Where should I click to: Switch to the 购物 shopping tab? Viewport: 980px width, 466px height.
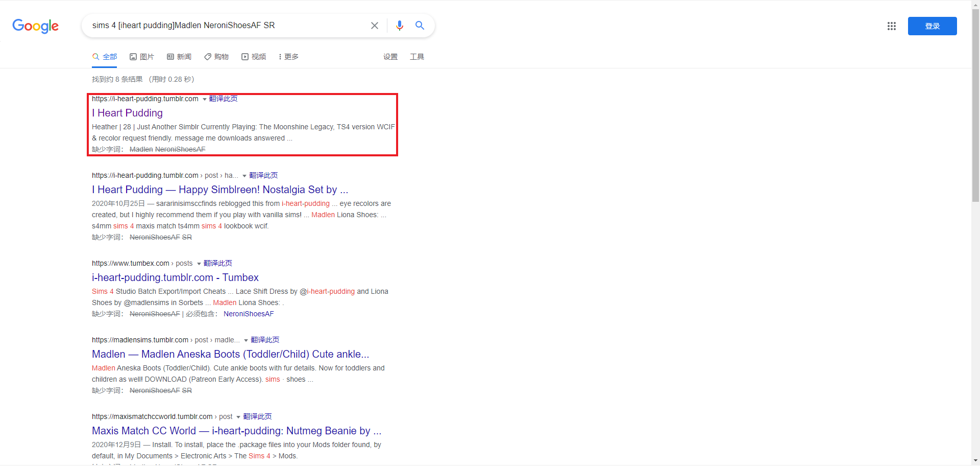click(216, 57)
